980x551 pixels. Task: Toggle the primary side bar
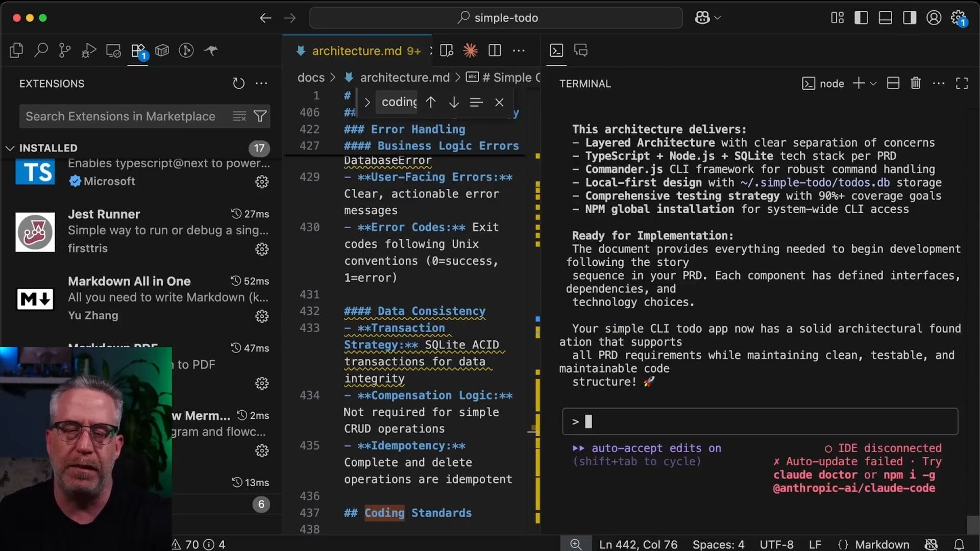[861, 18]
